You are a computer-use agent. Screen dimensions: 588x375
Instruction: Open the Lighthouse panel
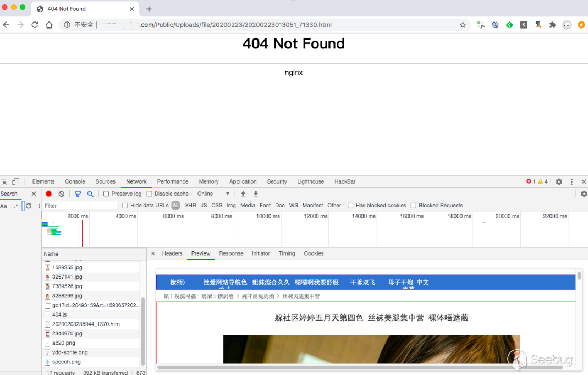(x=310, y=181)
